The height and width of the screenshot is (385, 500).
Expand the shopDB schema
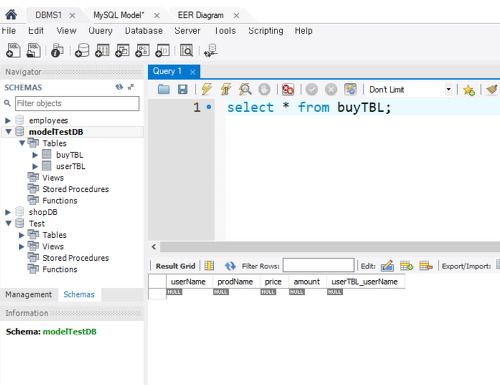(8, 212)
